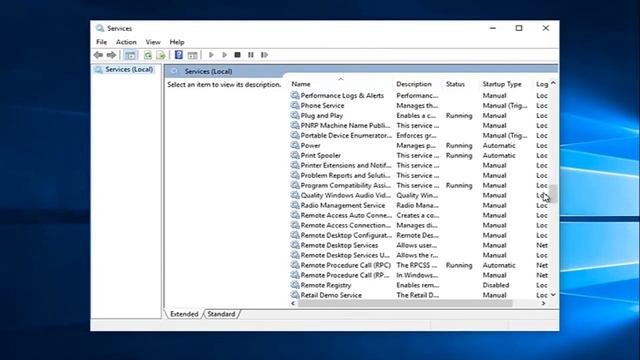Sort by the Log column header
Screen dimensions: 640x360
tap(542, 84)
